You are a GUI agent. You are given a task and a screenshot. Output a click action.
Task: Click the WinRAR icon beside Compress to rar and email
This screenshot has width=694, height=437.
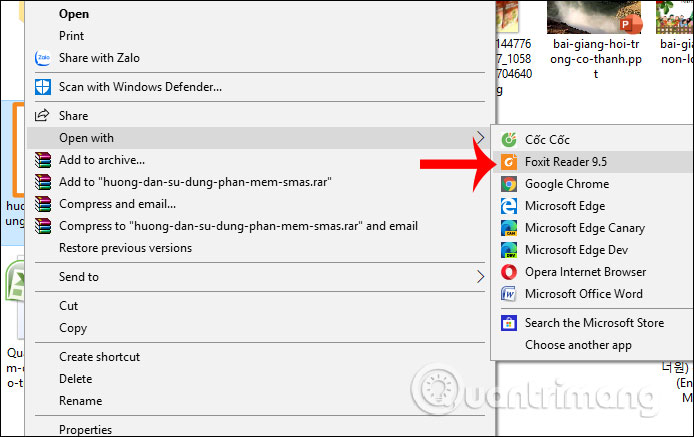coord(43,226)
